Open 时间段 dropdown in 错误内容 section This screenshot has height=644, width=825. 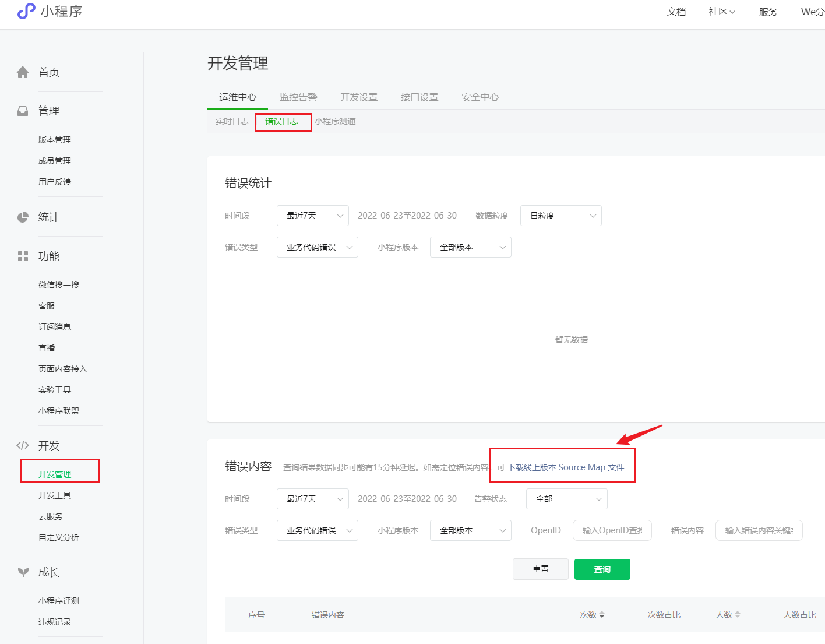313,499
